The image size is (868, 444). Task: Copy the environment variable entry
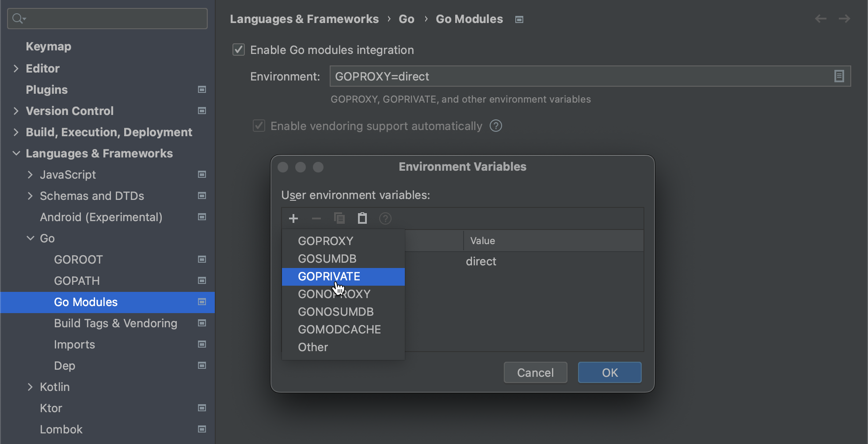point(339,218)
